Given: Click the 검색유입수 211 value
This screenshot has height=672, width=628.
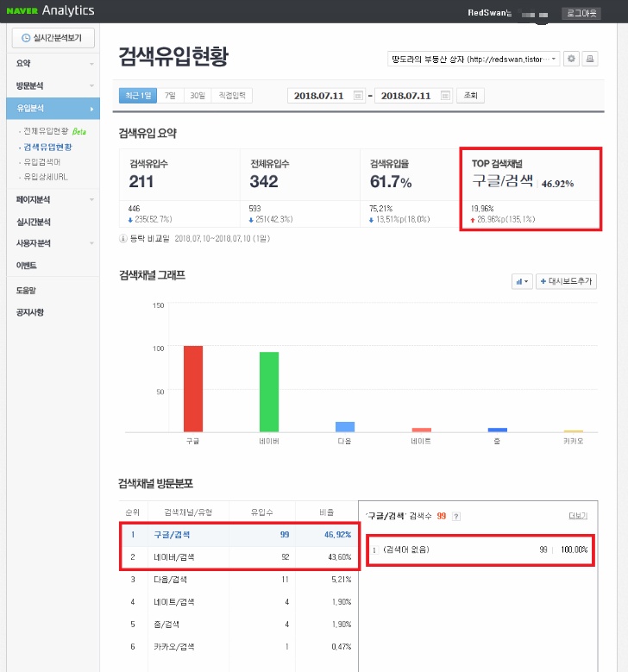Looking at the screenshot, I should tap(141, 182).
